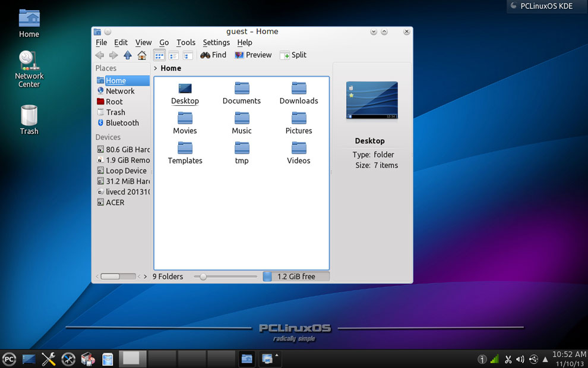Switch to the second virtual desktop in pager
Viewport: 588px width, 368px height.
(162, 359)
